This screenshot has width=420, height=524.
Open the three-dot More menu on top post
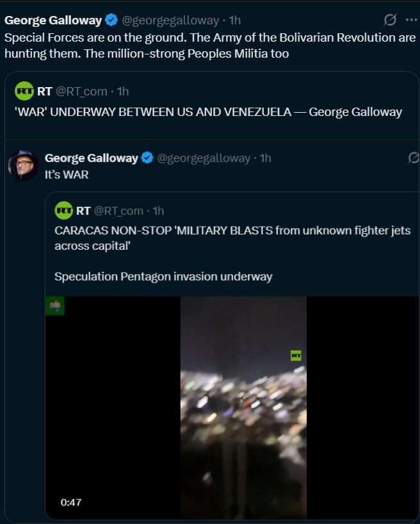click(x=410, y=20)
